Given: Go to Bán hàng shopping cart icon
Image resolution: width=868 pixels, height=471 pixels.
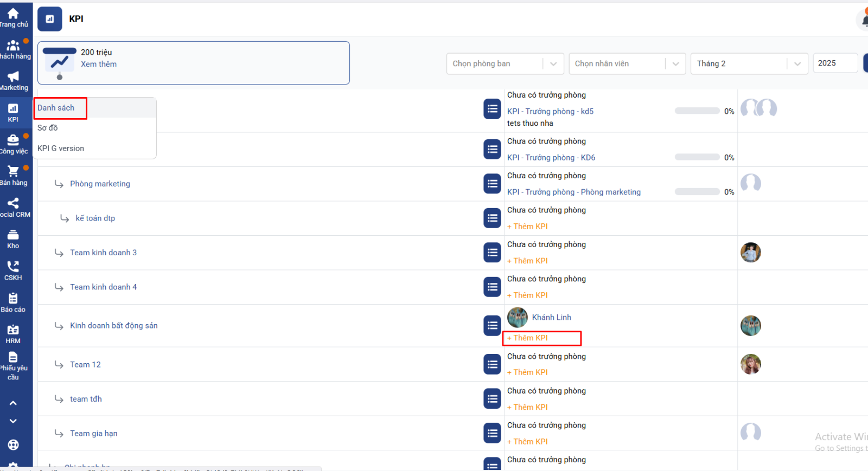Looking at the screenshot, I should coord(13,172).
